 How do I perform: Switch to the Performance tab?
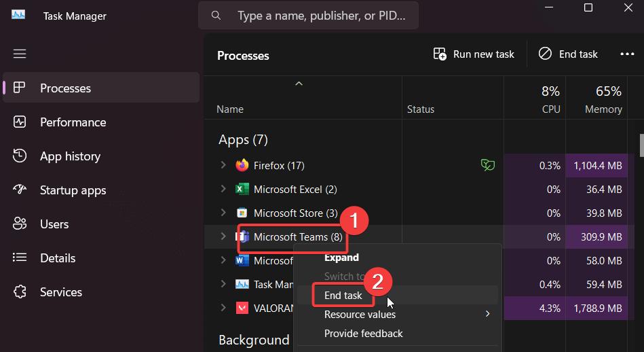pyautogui.click(x=73, y=122)
